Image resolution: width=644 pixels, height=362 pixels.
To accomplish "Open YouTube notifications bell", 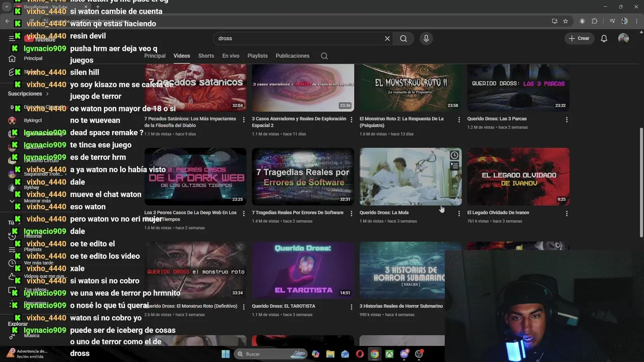I will pyautogui.click(x=604, y=38).
